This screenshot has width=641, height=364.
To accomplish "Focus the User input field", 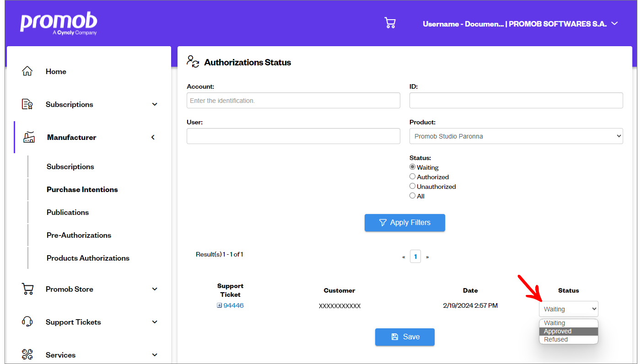I will [x=293, y=136].
